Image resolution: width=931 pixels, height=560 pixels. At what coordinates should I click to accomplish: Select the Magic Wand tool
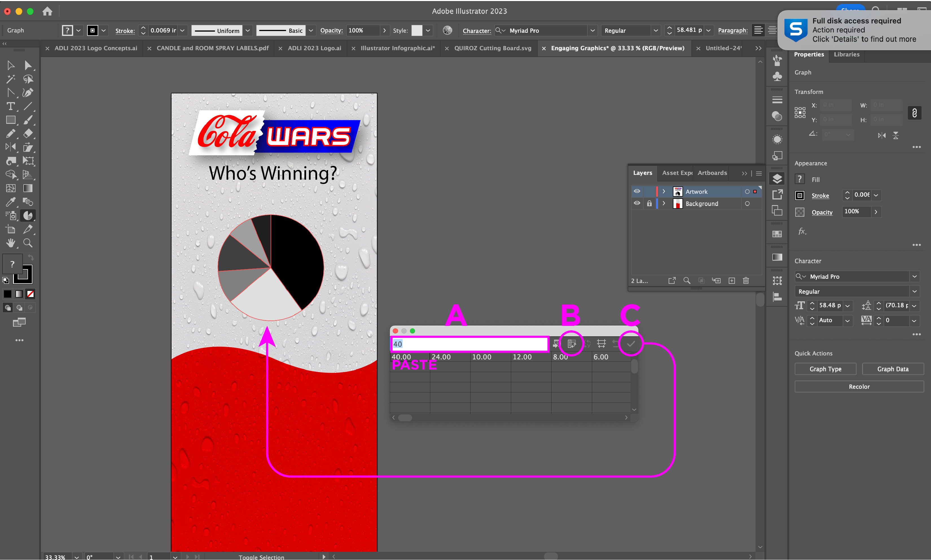click(x=10, y=79)
